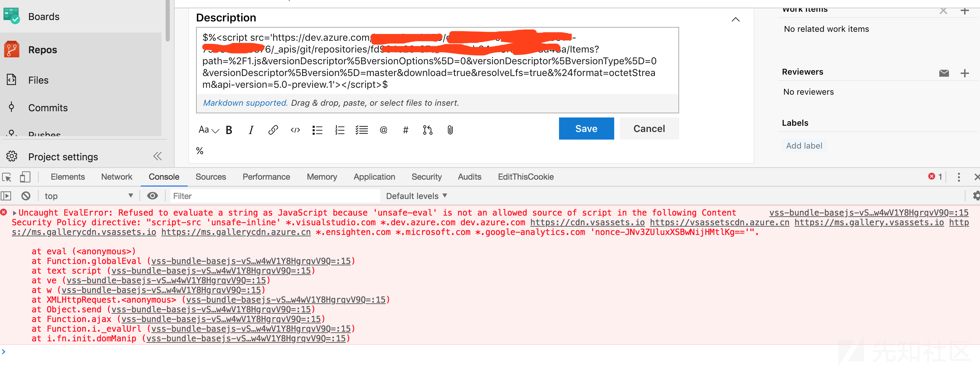
Task: Open the Default levels dropdown
Action: coord(416,196)
